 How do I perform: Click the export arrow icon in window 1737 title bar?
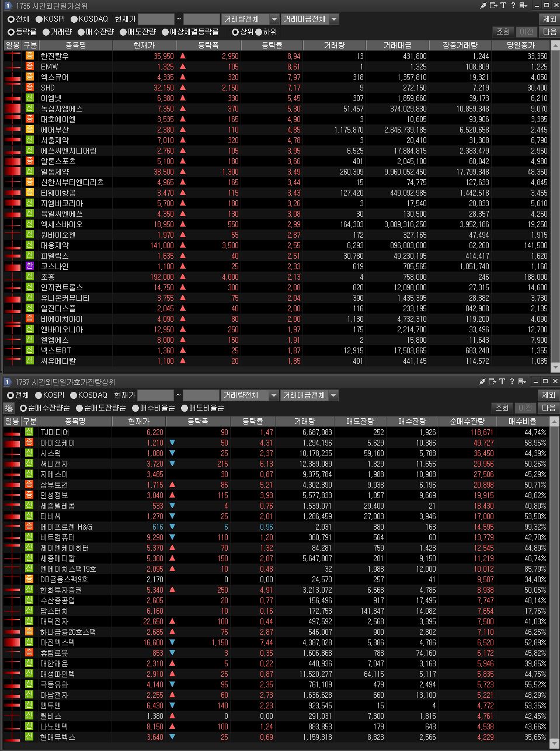click(492, 381)
